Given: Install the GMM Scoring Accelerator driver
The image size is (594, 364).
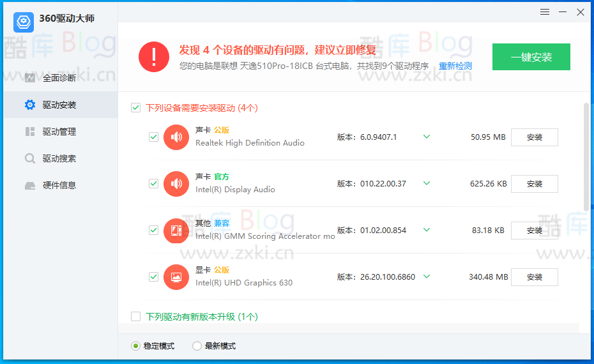Looking at the screenshot, I should [535, 231].
